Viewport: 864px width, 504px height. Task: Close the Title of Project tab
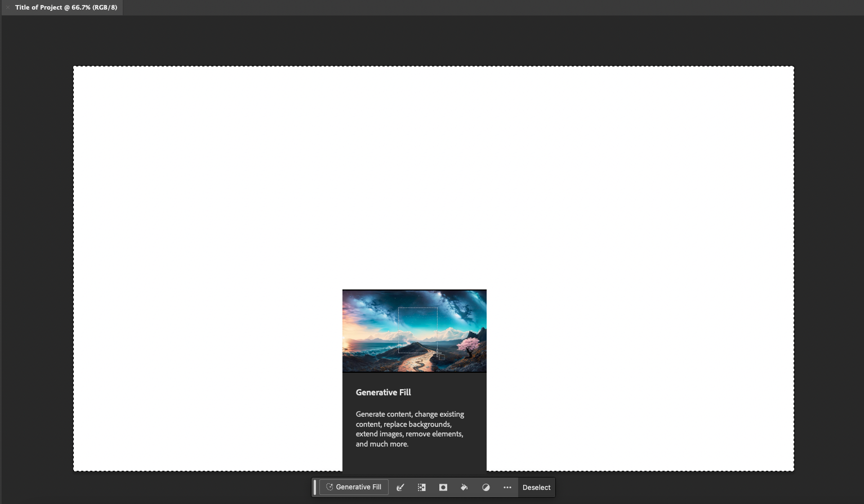coord(8,7)
